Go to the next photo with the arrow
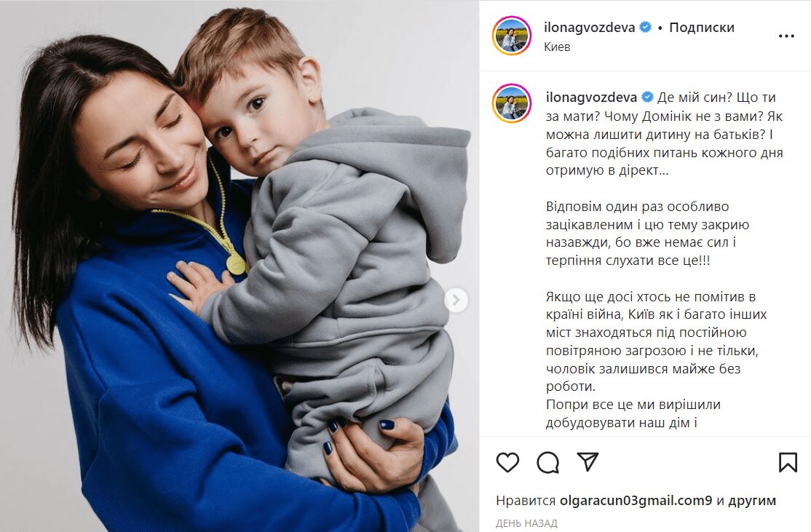This screenshot has height=532, width=811. tap(456, 300)
